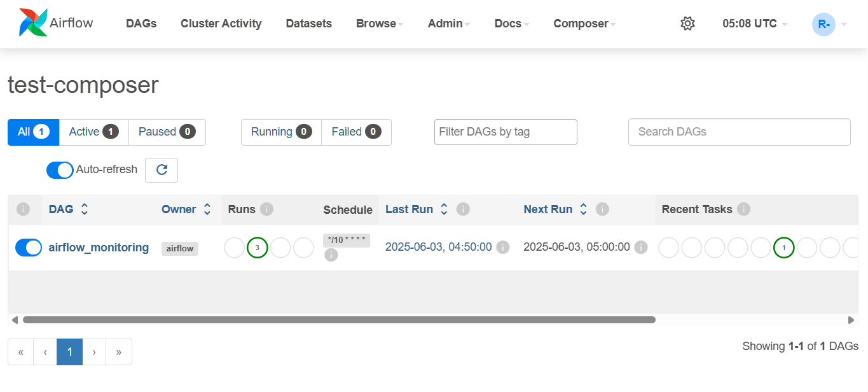Click the Search DAGs input field

(739, 132)
